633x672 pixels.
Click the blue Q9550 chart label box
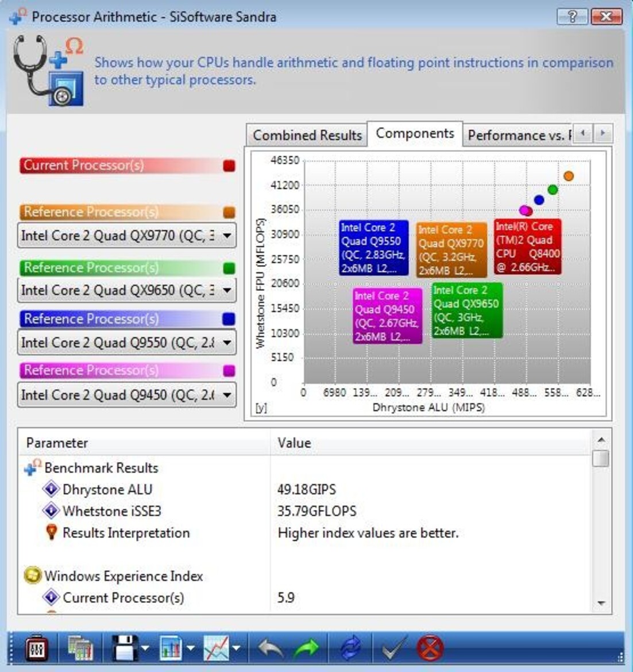tap(373, 248)
